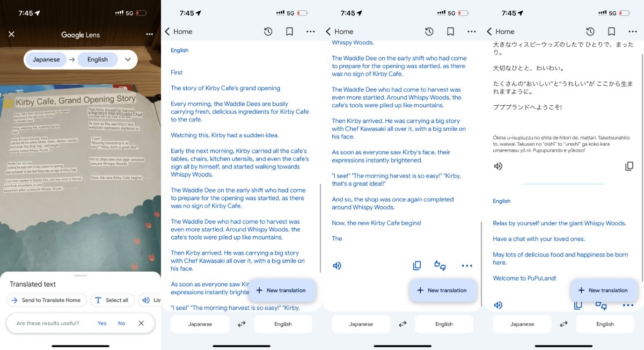Dismiss the 'Are these results useful?' prompt
The height and width of the screenshot is (350, 644).
(x=141, y=323)
